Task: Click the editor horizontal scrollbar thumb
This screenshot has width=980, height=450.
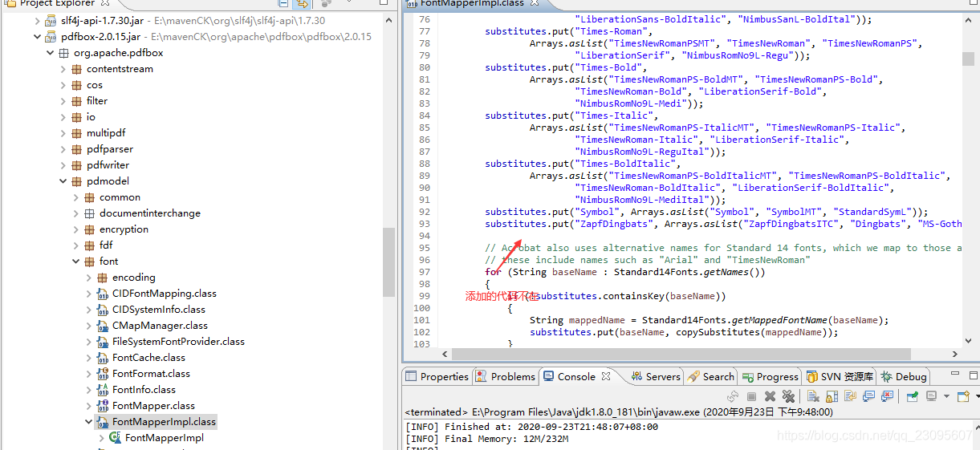Action: click(681, 354)
